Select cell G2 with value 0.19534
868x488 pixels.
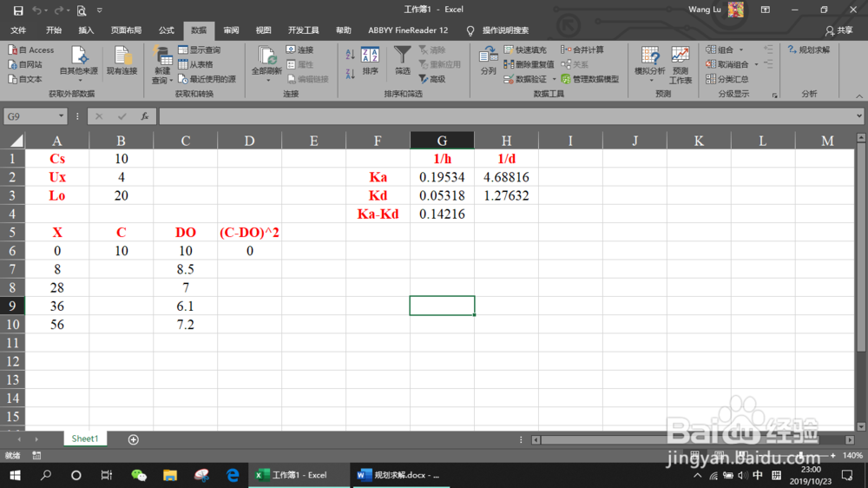pyautogui.click(x=442, y=177)
